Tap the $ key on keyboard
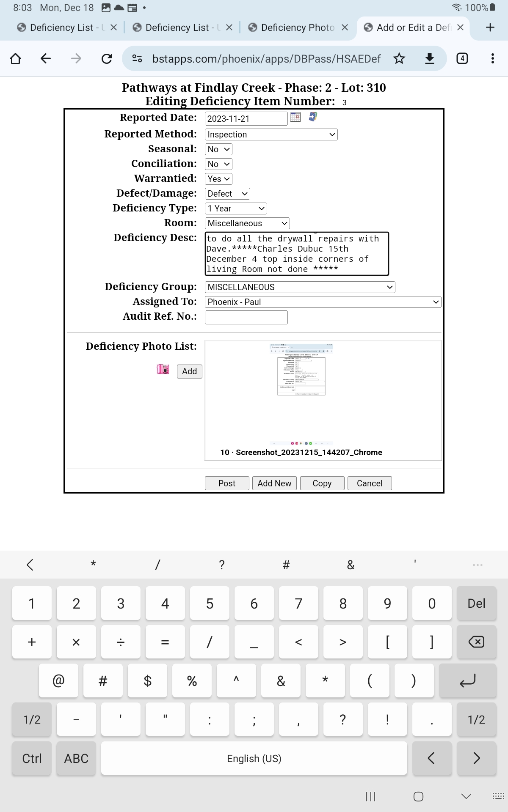 (147, 681)
